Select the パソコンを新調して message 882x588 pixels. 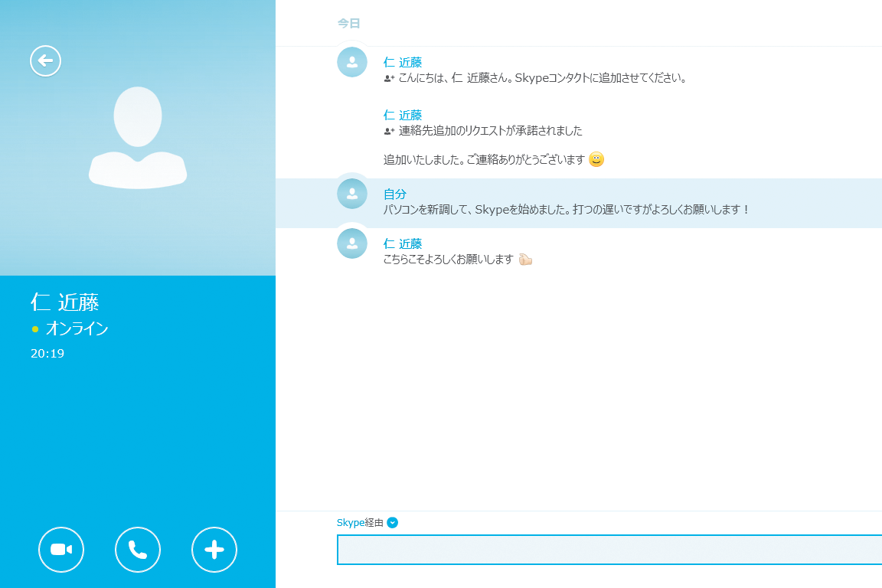pyautogui.click(x=567, y=210)
